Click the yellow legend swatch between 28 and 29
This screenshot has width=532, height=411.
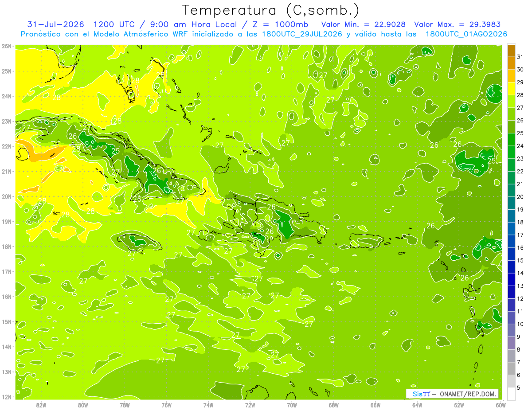click(x=511, y=89)
